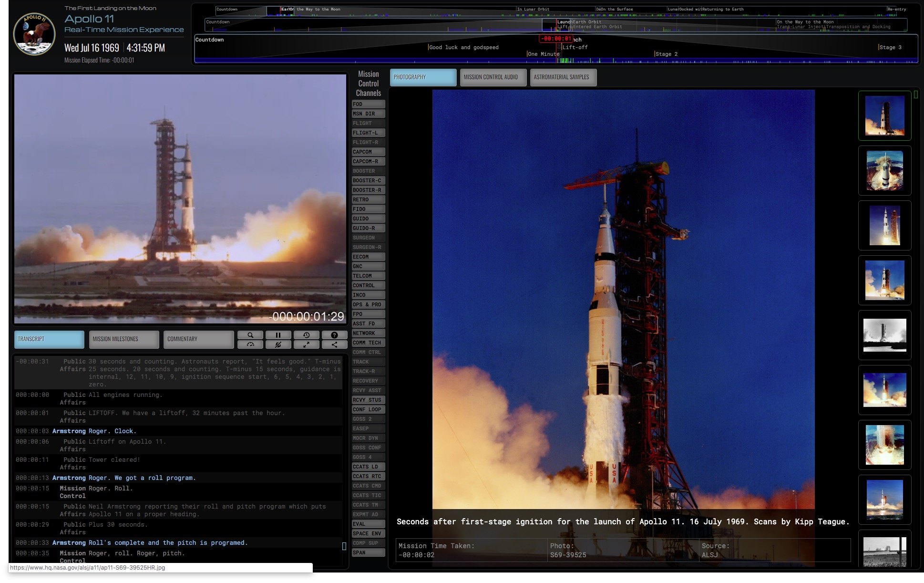Image resolution: width=924 pixels, height=583 pixels.
Task: Choose the CCATS LD channel
Action: click(368, 467)
